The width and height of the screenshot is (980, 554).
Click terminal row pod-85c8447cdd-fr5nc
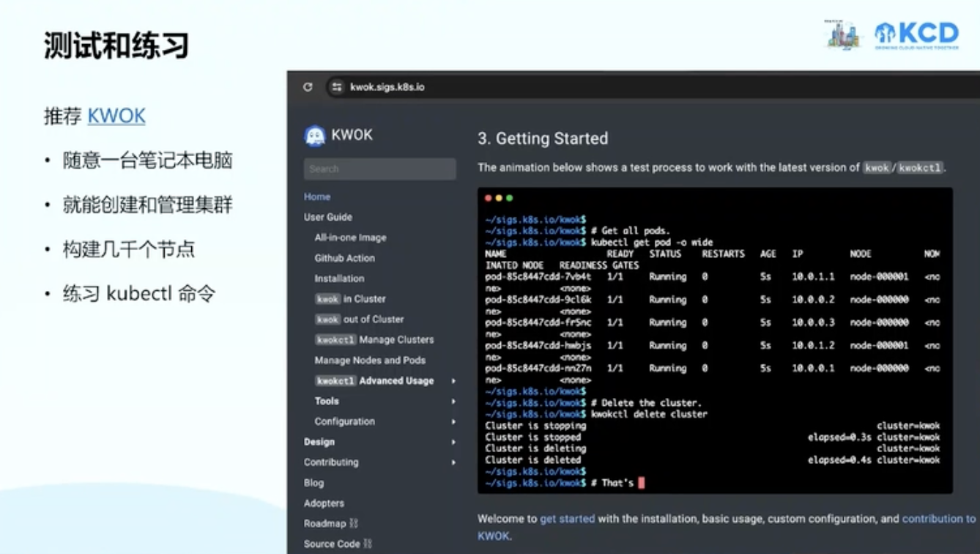pyautogui.click(x=712, y=322)
